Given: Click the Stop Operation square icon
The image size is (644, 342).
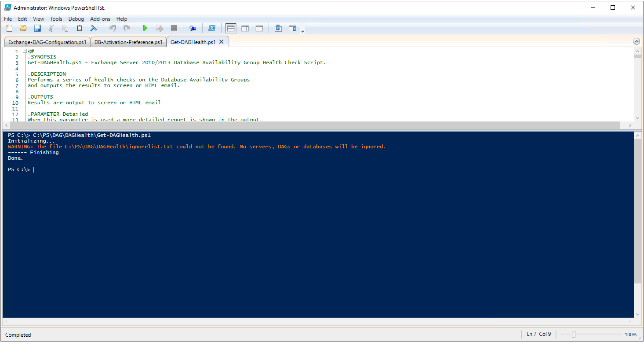Looking at the screenshot, I should pos(174,28).
